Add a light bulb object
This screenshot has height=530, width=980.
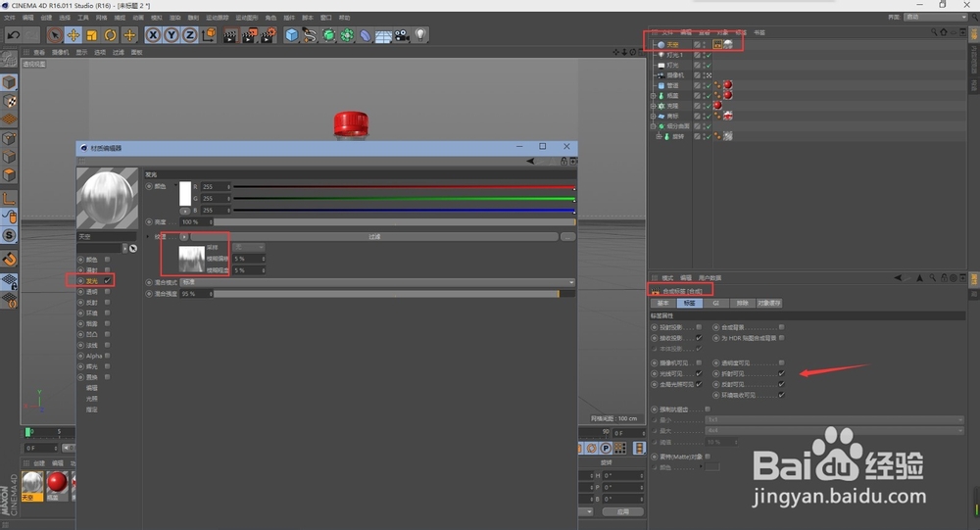pos(420,35)
